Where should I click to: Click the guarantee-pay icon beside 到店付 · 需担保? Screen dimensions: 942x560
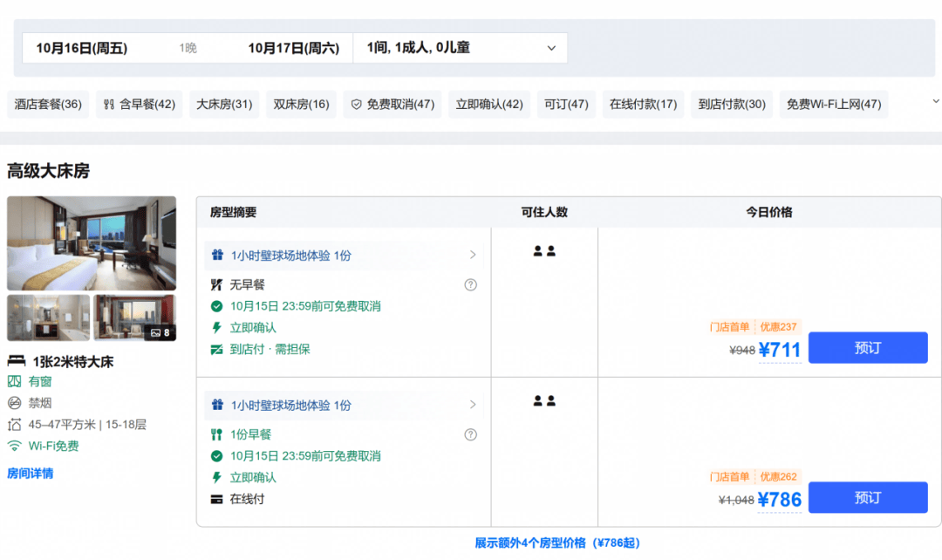tap(217, 349)
